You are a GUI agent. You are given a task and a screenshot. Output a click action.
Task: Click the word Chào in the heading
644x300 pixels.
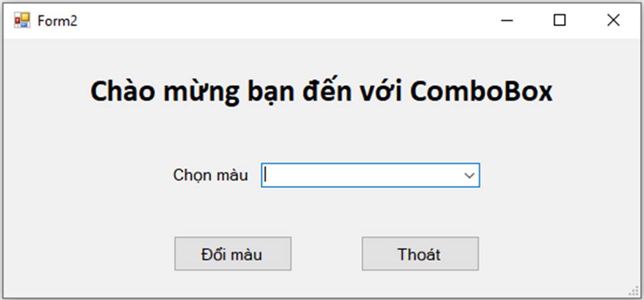coord(121,92)
